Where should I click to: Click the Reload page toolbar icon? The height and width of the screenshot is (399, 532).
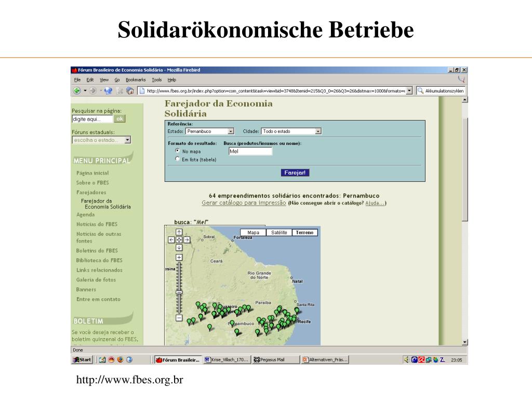click(x=108, y=90)
